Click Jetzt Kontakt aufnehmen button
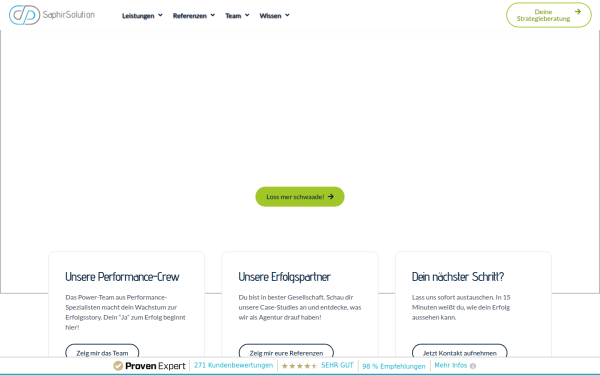The height and width of the screenshot is (375, 600). click(x=460, y=352)
